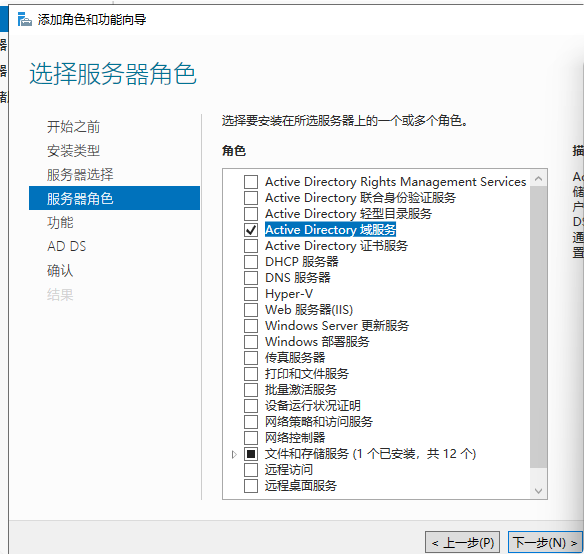
Task: Select the DNS 服务器 role label
Action: click(298, 278)
